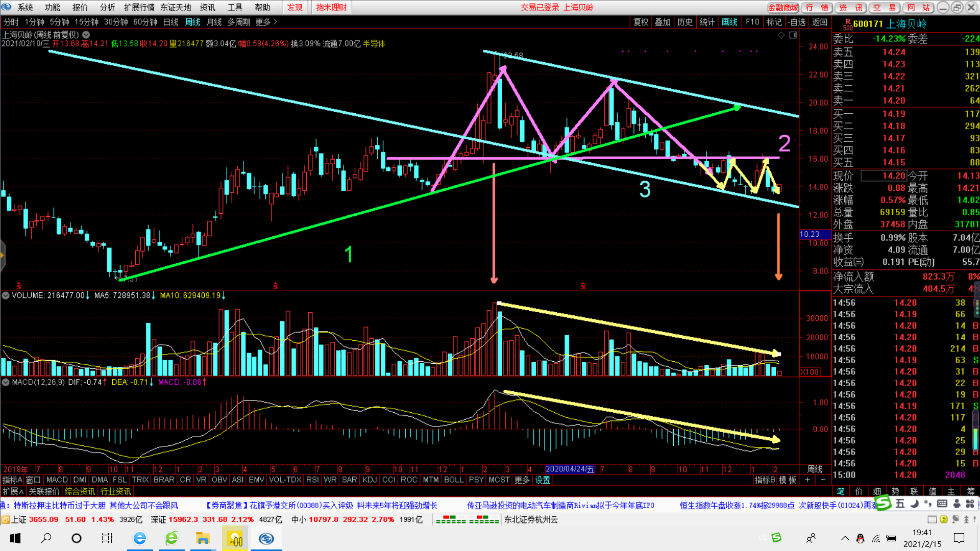Click the MACD indicator settings circle icon

pyautogui.click(x=6, y=382)
